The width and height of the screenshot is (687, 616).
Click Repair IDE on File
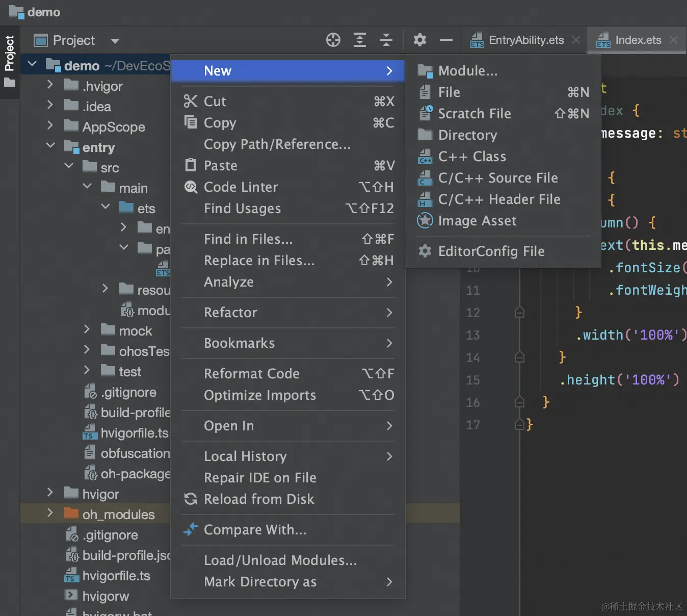[x=288, y=478]
